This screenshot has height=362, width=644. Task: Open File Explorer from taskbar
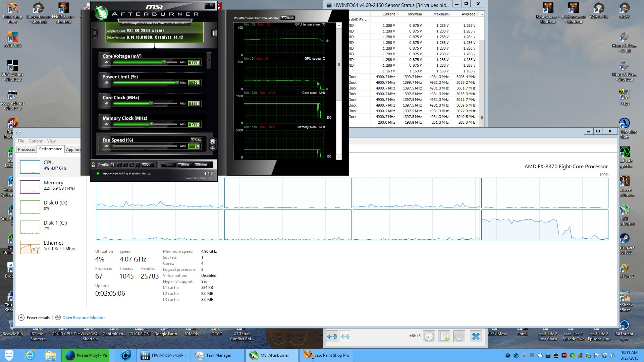(50, 355)
